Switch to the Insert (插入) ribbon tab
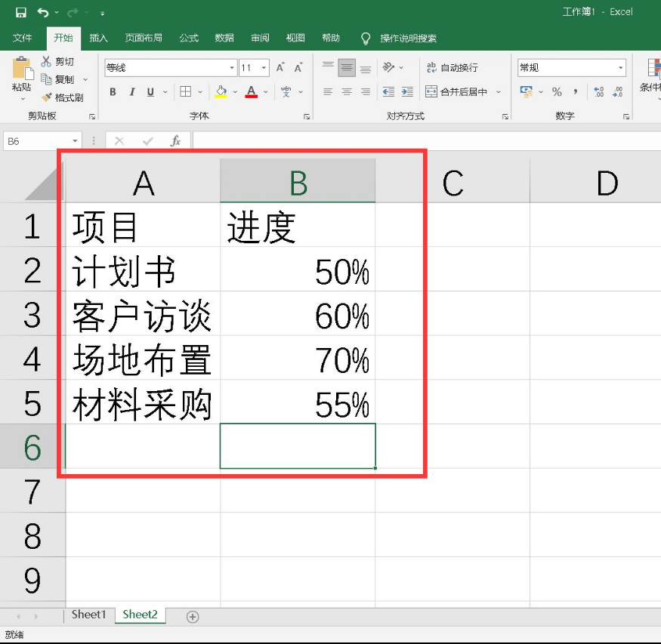The width and height of the screenshot is (661, 644). pos(98,38)
